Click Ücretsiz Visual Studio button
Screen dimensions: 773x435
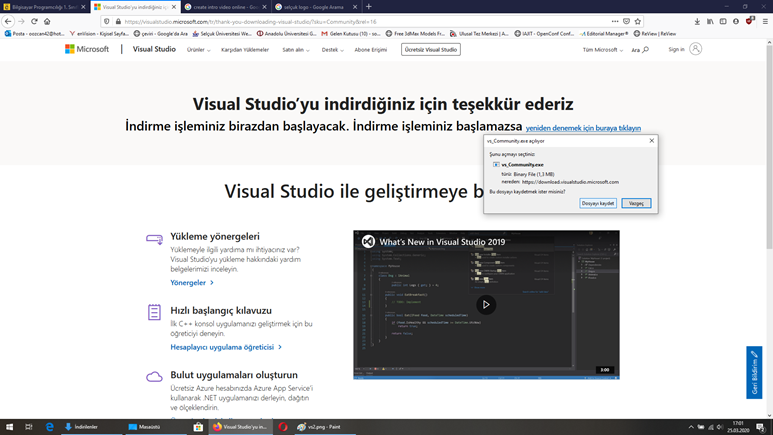[x=431, y=49]
